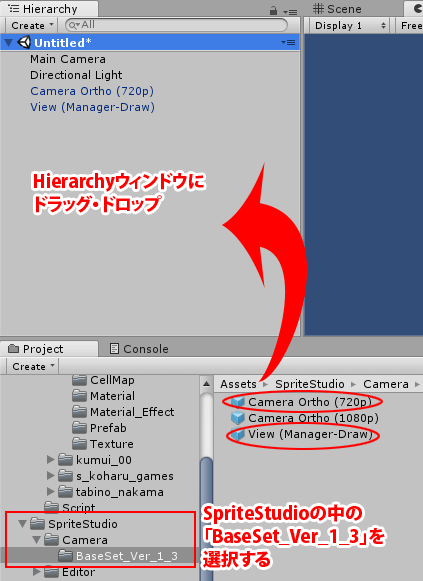Expand the kumui_00 folder
Screen dimensions: 423x581
click(51, 460)
